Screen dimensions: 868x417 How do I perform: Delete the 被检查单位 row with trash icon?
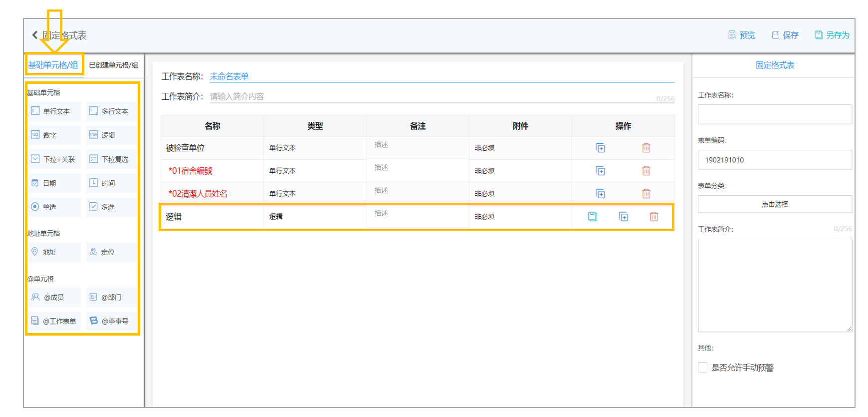[646, 148]
